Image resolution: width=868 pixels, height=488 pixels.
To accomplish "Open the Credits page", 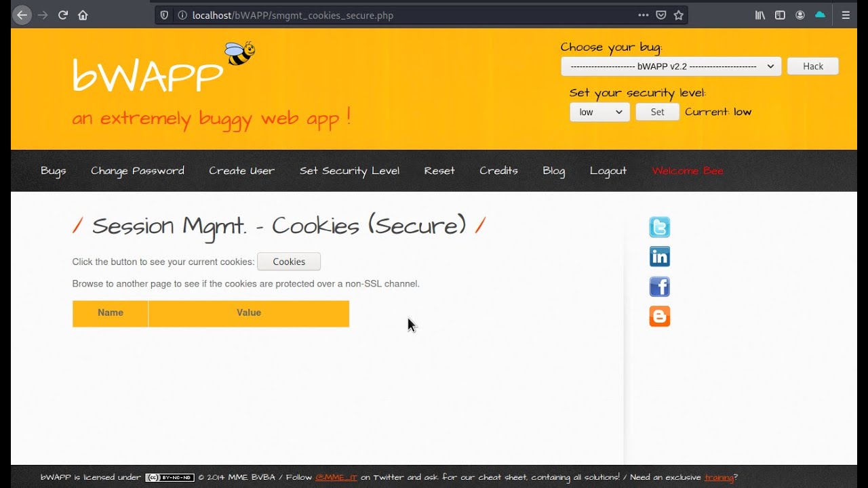I will [x=498, y=171].
